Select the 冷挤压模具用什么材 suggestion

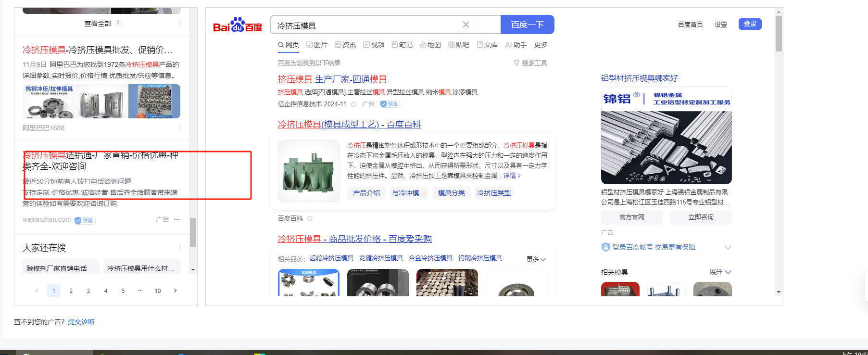click(142, 266)
